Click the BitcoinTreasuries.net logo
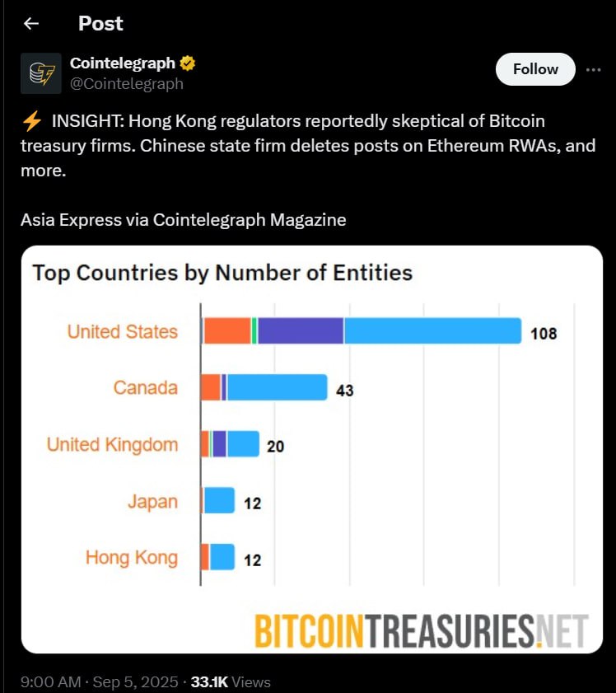This screenshot has width=616, height=693. coord(422,630)
